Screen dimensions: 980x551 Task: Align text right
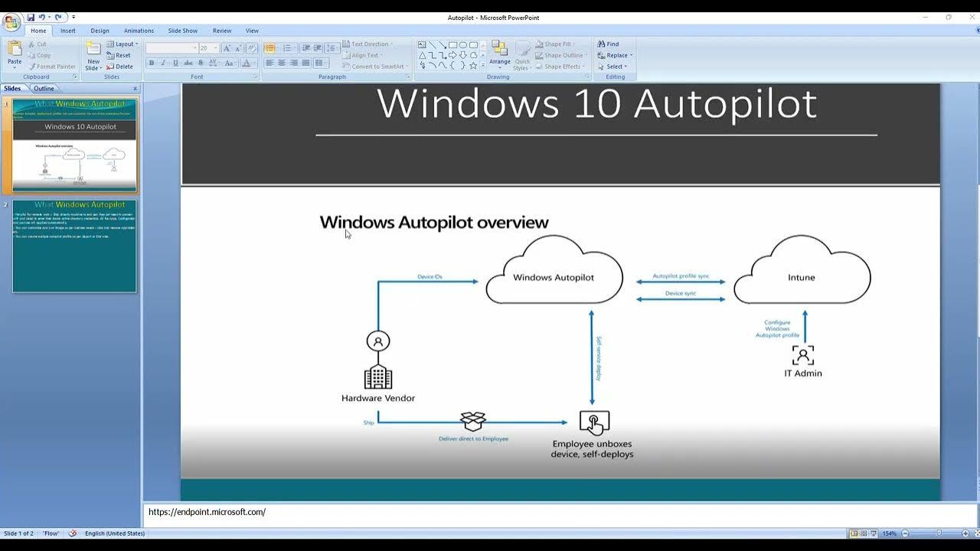(x=294, y=63)
